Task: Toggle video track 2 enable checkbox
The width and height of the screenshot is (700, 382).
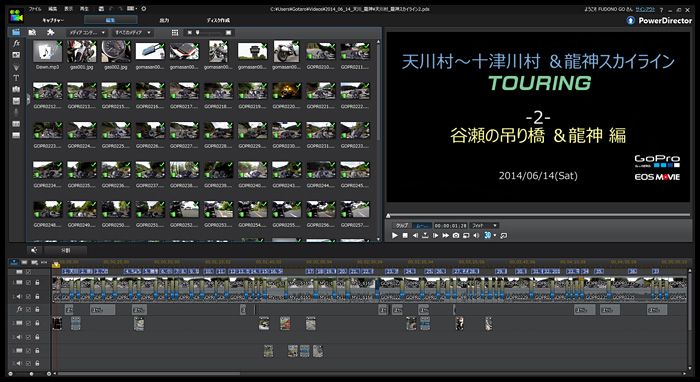Action: [x=29, y=323]
